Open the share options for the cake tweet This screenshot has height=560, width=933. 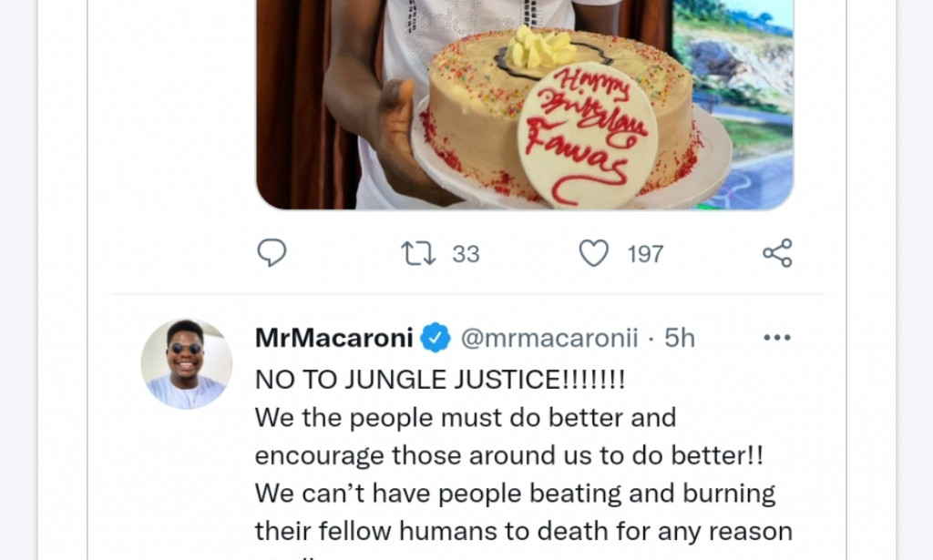[776, 254]
